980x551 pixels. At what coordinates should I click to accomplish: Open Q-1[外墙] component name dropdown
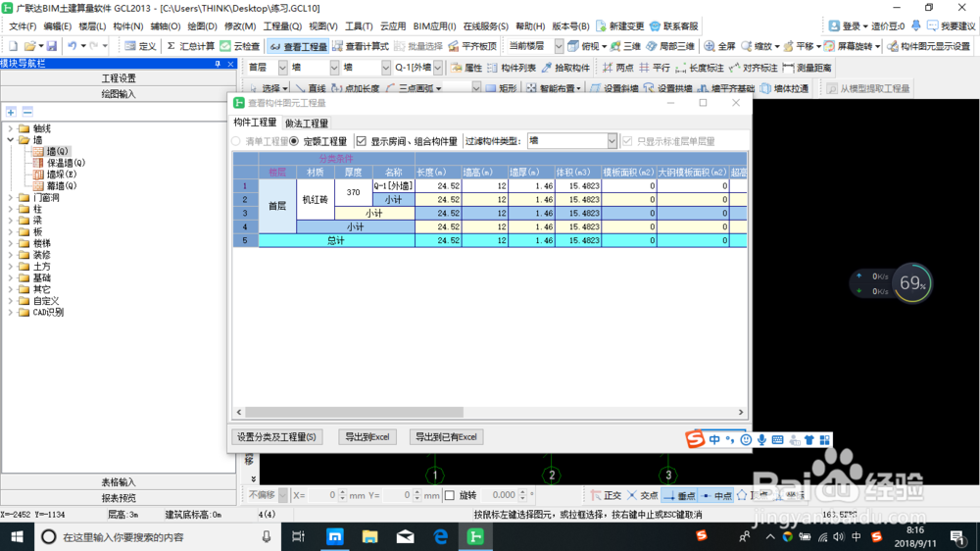[x=437, y=68]
